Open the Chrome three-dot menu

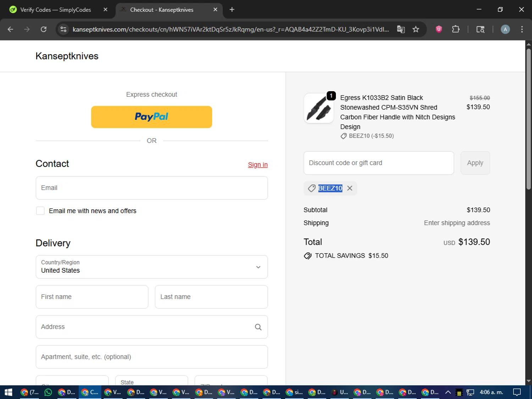[522, 29]
